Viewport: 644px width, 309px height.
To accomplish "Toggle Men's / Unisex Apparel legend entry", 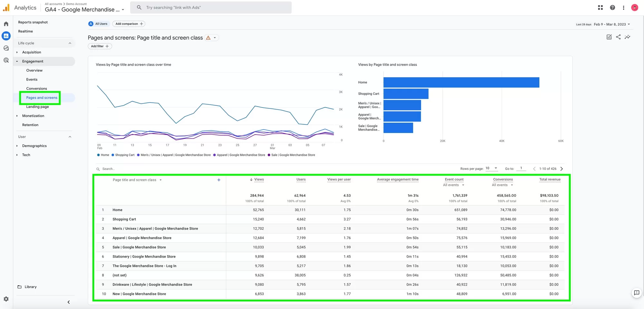I will (x=174, y=155).
